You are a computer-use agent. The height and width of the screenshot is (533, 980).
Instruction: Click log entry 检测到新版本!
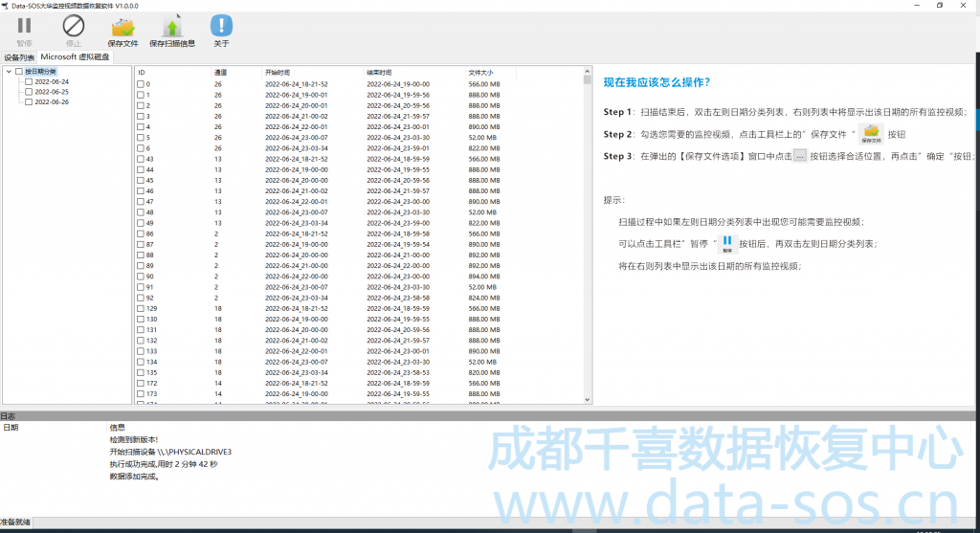pos(134,440)
